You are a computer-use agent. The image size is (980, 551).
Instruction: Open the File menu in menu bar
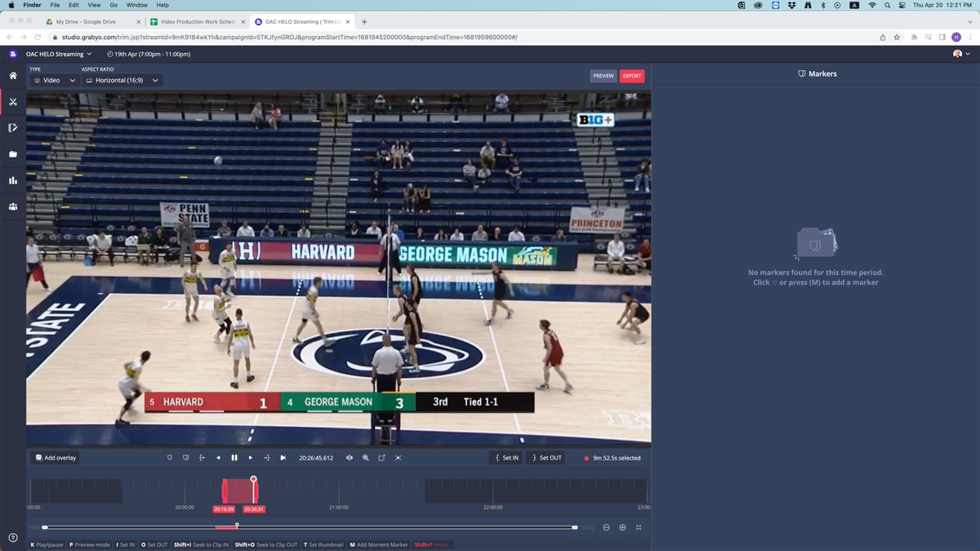click(x=55, y=5)
